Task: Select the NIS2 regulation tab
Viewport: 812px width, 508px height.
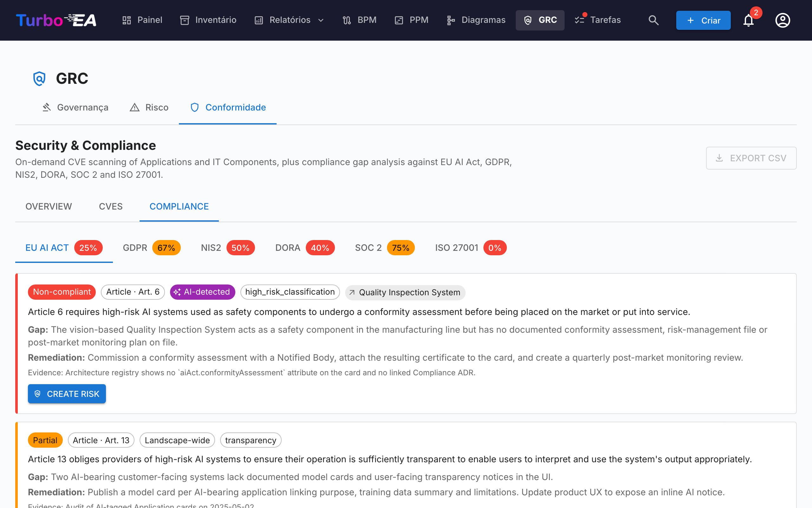Action: pyautogui.click(x=228, y=248)
